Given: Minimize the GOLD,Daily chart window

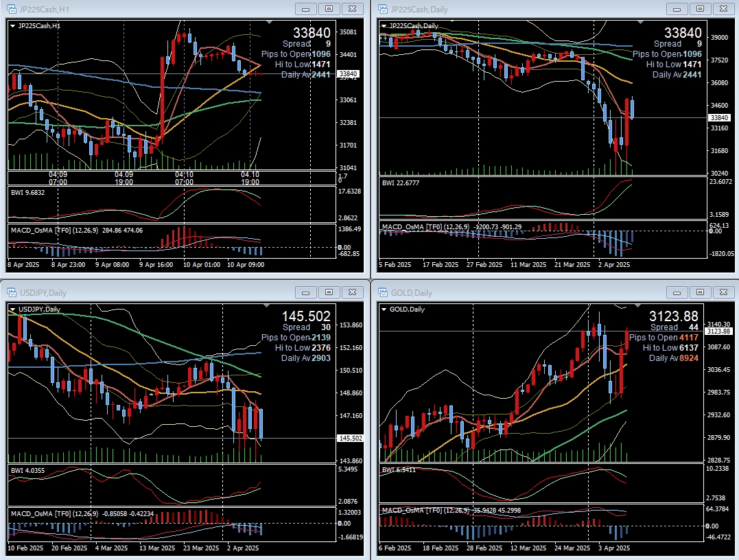Looking at the screenshot, I should click(x=677, y=292).
